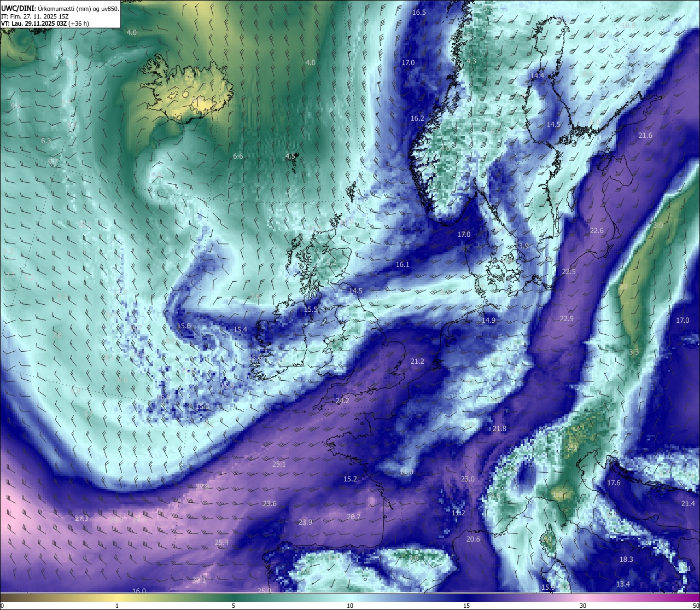Click the 1 tick on the color scale
700x610 pixels.
pos(117,606)
